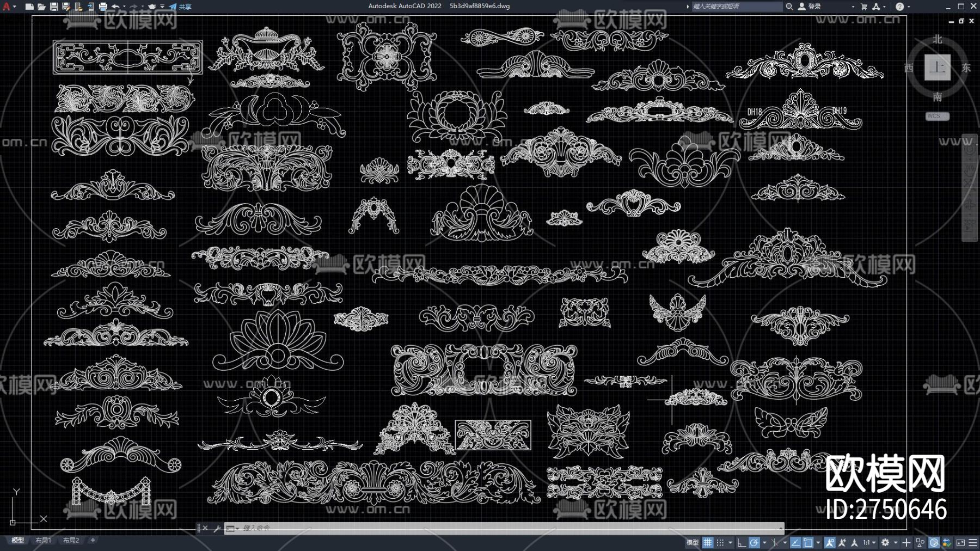The image size is (980, 551).
Task: Click the search magnifier icon
Action: coord(789,7)
